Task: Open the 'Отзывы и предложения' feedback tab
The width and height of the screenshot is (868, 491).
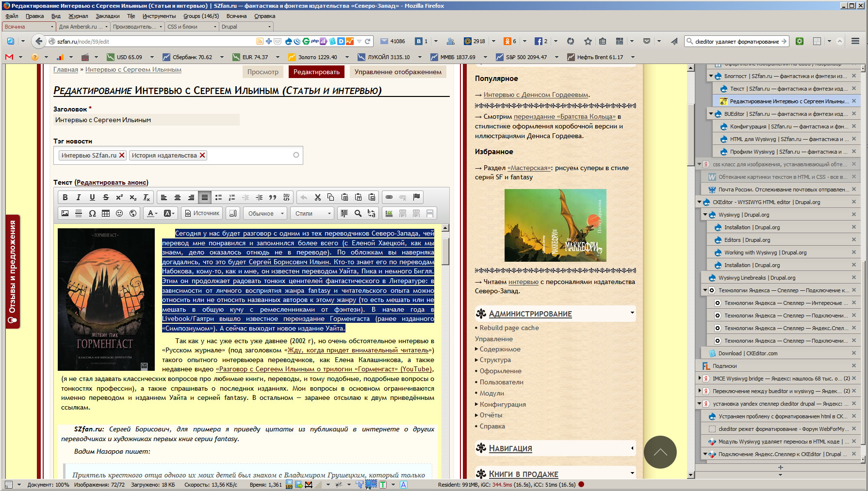Action: point(13,271)
